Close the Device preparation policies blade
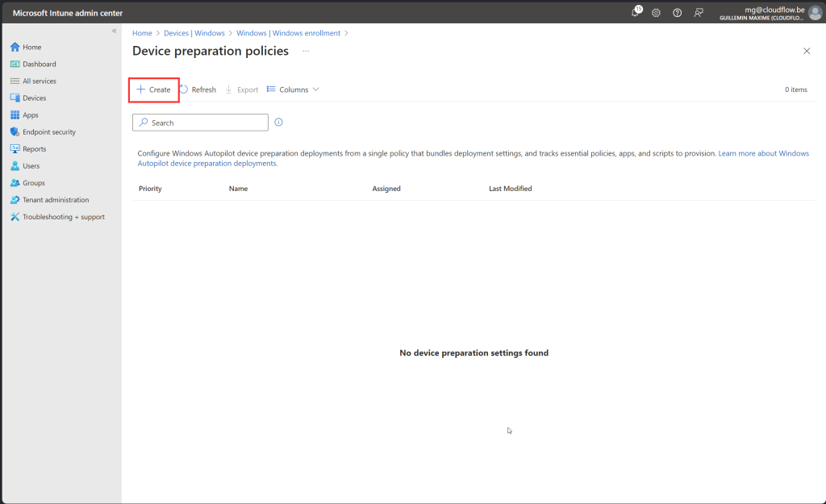Image resolution: width=826 pixels, height=504 pixels. point(807,51)
